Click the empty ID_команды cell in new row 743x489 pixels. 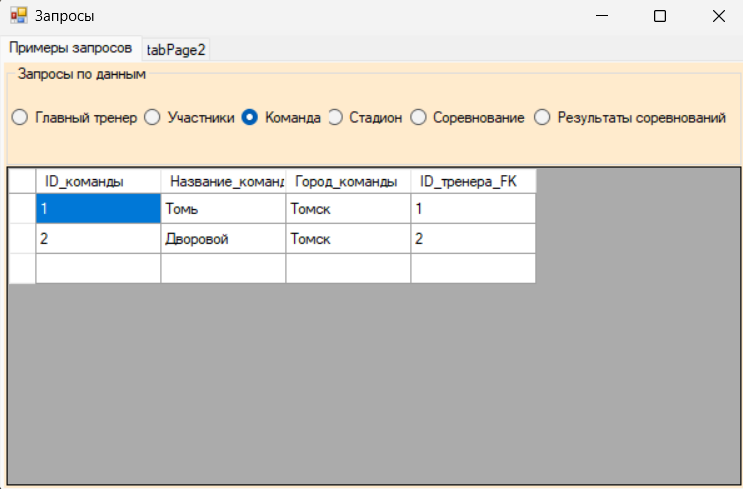click(x=98, y=269)
